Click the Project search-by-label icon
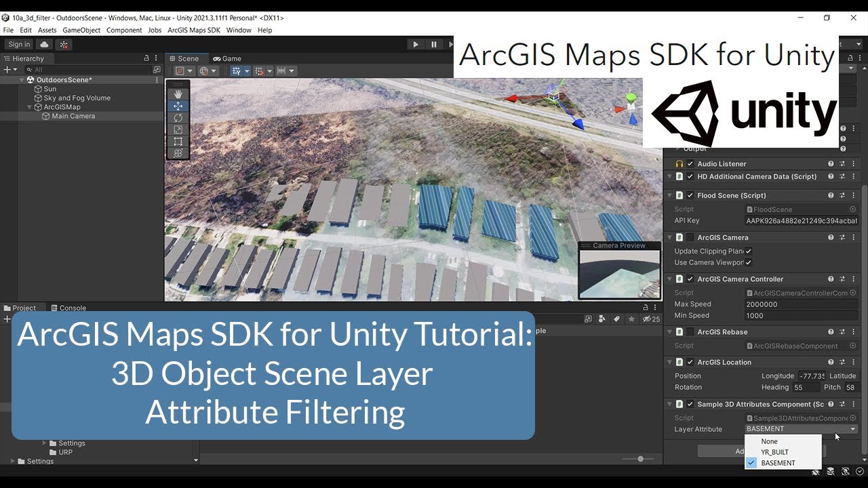Screen dimensions: 868x488 coord(617,319)
